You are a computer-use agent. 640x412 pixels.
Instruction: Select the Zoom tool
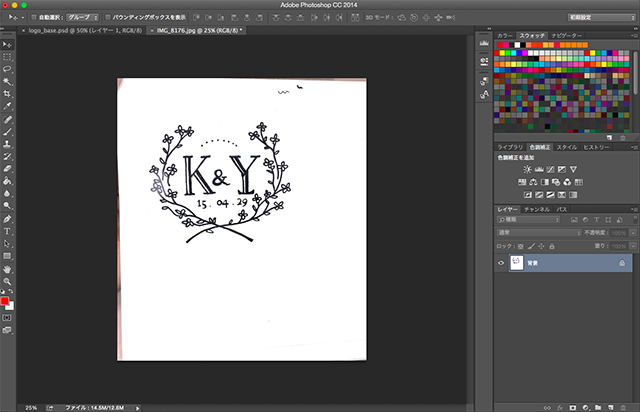7,282
